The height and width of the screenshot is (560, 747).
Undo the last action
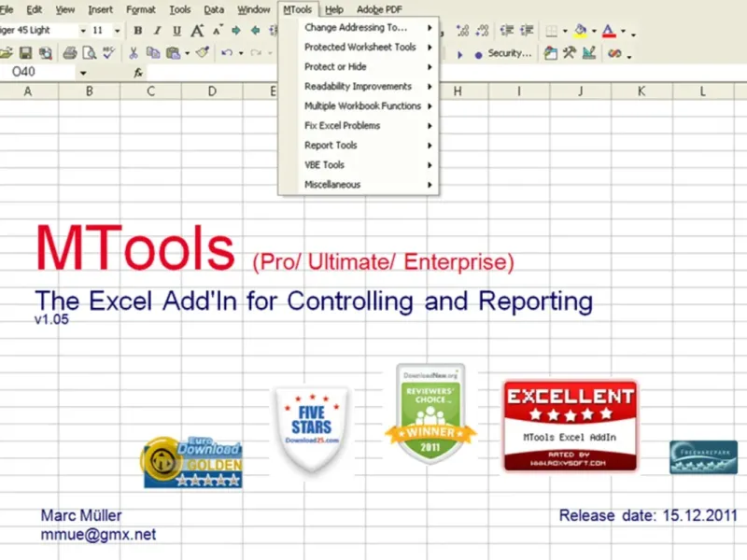[x=227, y=53]
